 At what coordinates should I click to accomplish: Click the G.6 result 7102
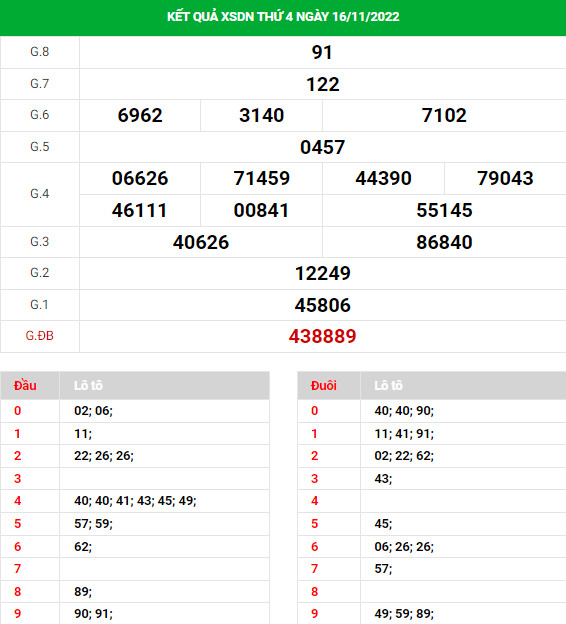pyautogui.click(x=444, y=115)
